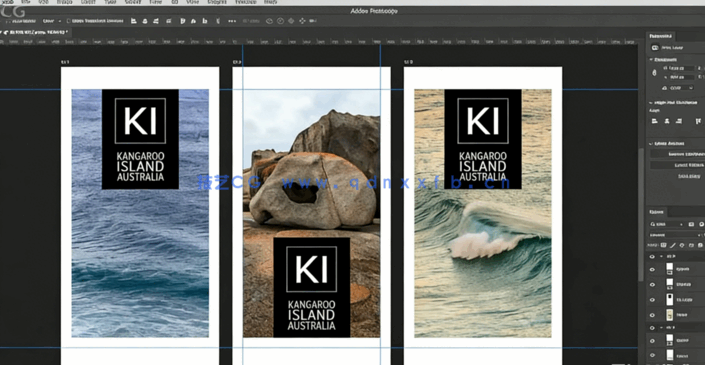Hide the top artboard group via its eye
705x365 pixels.
click(652, 257)
